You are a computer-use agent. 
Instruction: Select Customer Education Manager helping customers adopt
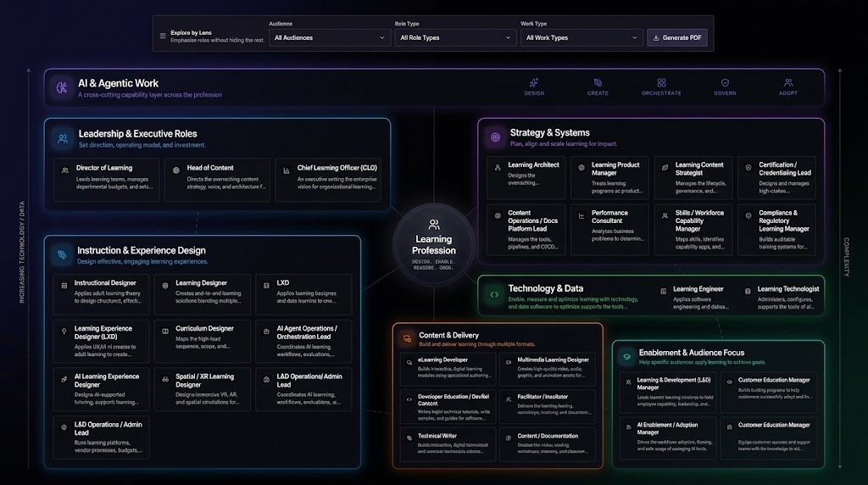tap(769, 392)
